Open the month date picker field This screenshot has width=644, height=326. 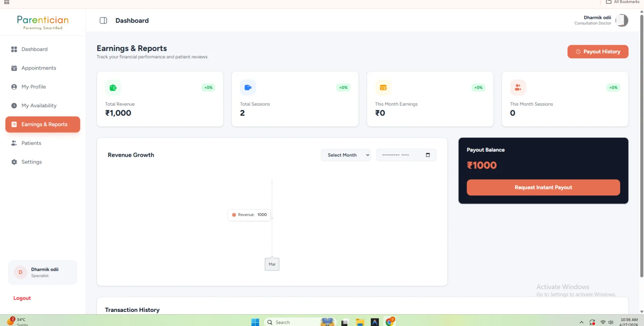point(406,155)
